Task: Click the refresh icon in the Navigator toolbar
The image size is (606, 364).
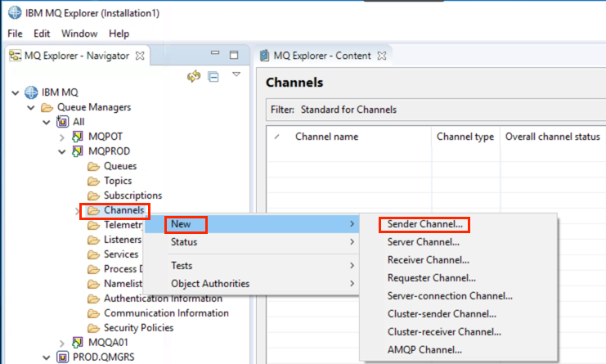Action: pos(194,76)
